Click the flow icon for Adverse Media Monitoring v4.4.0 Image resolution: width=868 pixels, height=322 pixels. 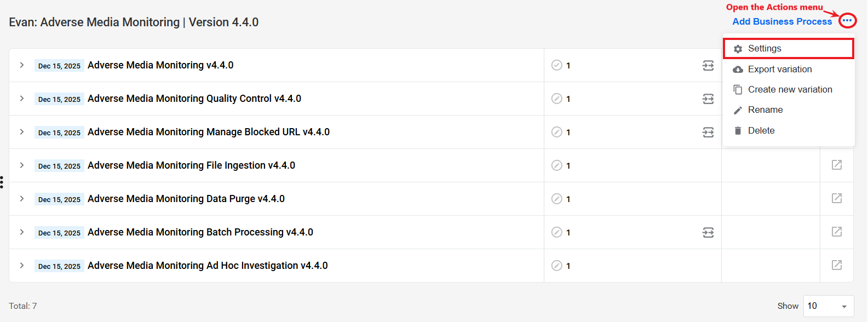[x=708, y=66]
